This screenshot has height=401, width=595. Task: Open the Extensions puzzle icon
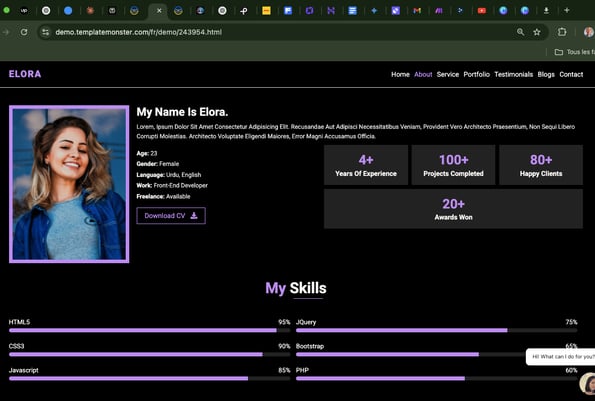(x=562, y=32)
